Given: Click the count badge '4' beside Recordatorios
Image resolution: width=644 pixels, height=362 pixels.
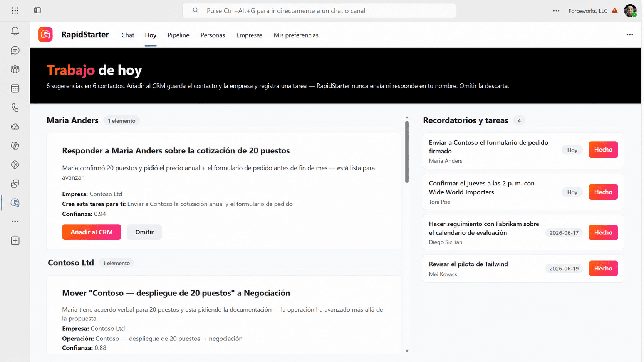Looking at the screenshot, I should pyautogui.click(x=519, y=121).
